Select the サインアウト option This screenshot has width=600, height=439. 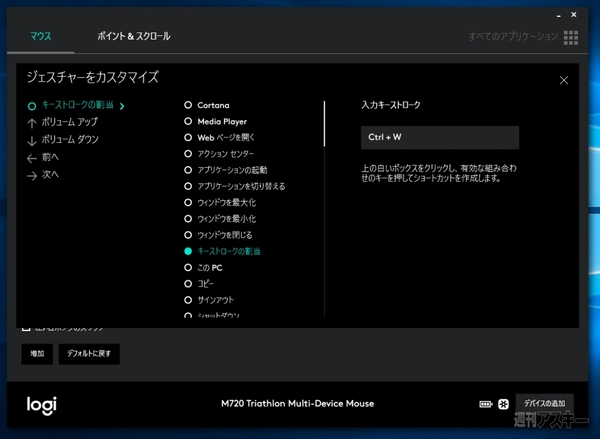point(209,300)
